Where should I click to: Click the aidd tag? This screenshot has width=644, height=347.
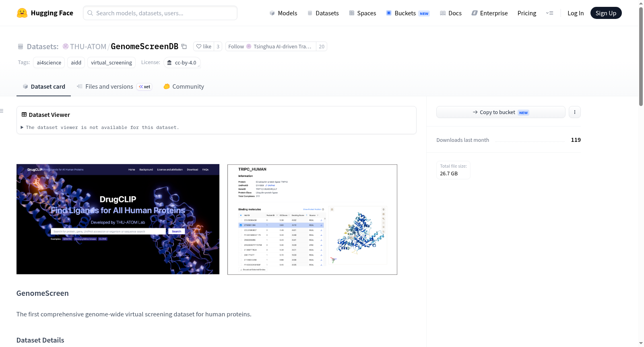[76, 62]
